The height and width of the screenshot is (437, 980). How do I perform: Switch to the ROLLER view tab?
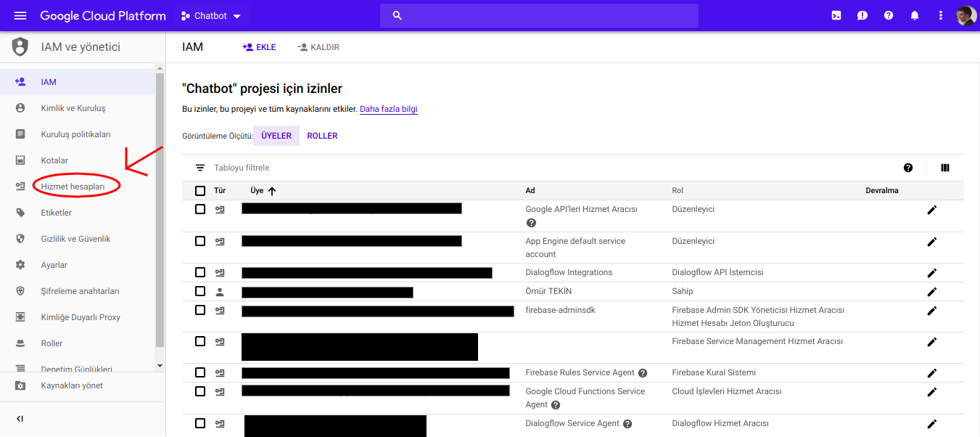coord(322,136)
